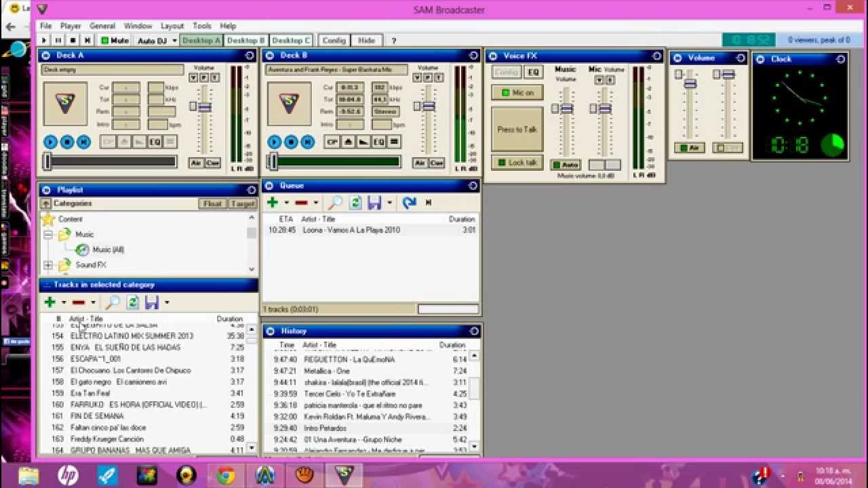Remove a track using Queue's red minus icon
The height and width of the screenshot is (488, 868).
click(x=301, y=202)
